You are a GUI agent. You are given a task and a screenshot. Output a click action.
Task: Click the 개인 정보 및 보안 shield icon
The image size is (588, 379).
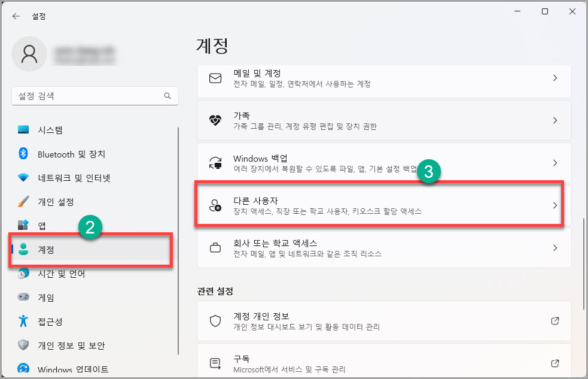tap(22, 345)
